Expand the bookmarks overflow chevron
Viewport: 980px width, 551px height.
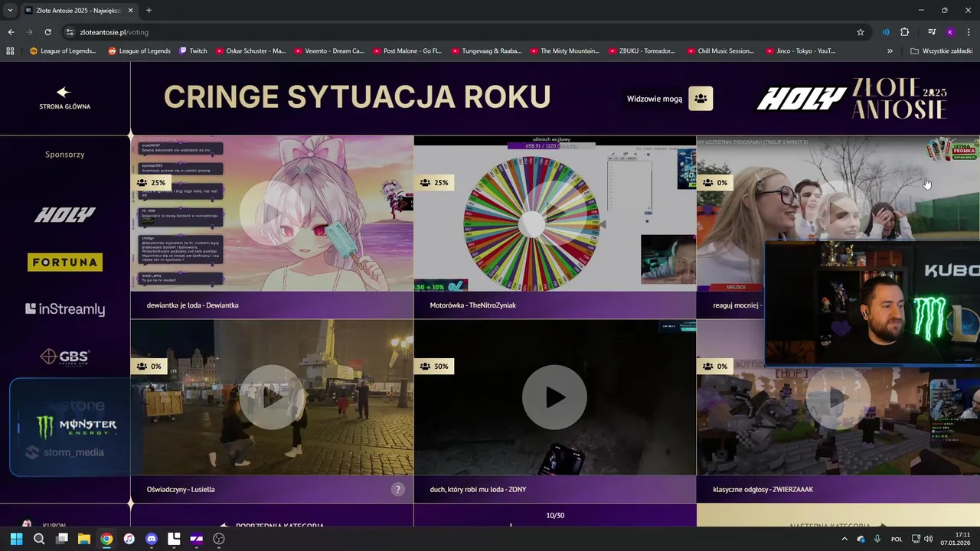[890, 51]
